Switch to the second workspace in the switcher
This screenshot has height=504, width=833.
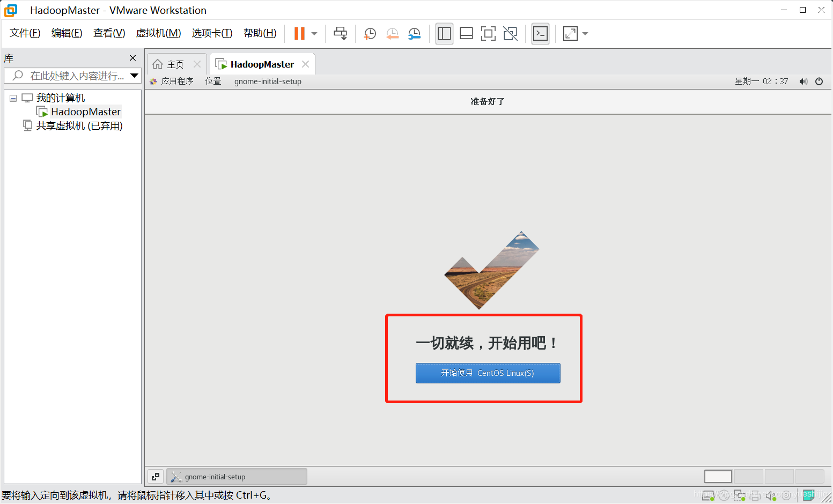749,476
